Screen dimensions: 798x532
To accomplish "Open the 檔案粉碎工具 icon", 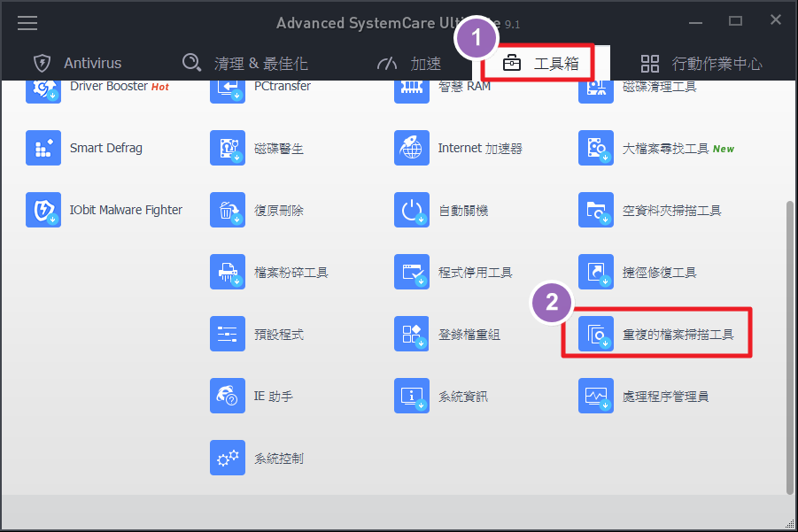I will coord(228,272).
